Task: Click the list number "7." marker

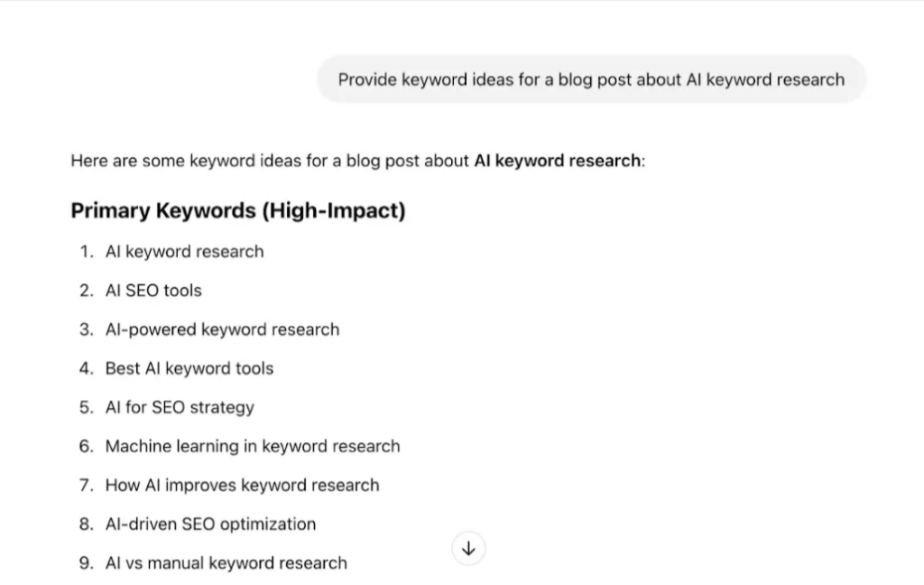Action: pos(86,485)
